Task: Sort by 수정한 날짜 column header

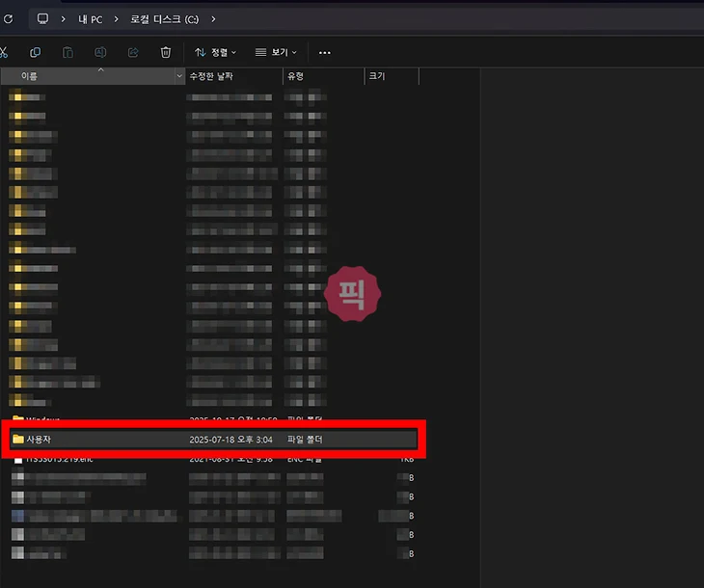Action: coord(231,76)
